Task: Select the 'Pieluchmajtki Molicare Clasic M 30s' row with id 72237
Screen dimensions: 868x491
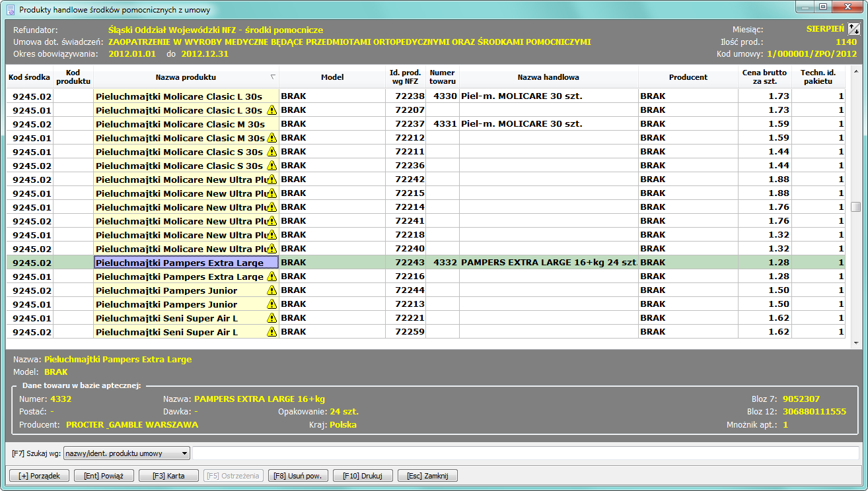Action: [425, 124]
